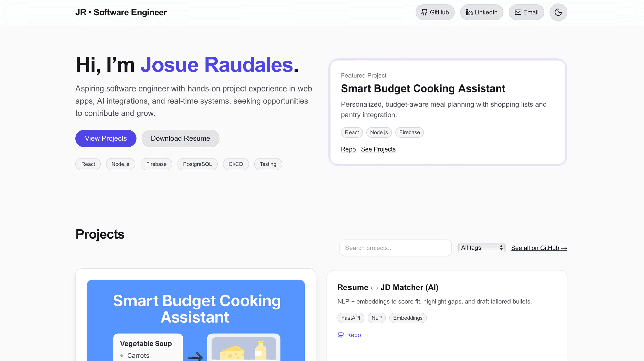Follow the See Projects link
Screen dimensions: 644x361
(x=378, y=149)
